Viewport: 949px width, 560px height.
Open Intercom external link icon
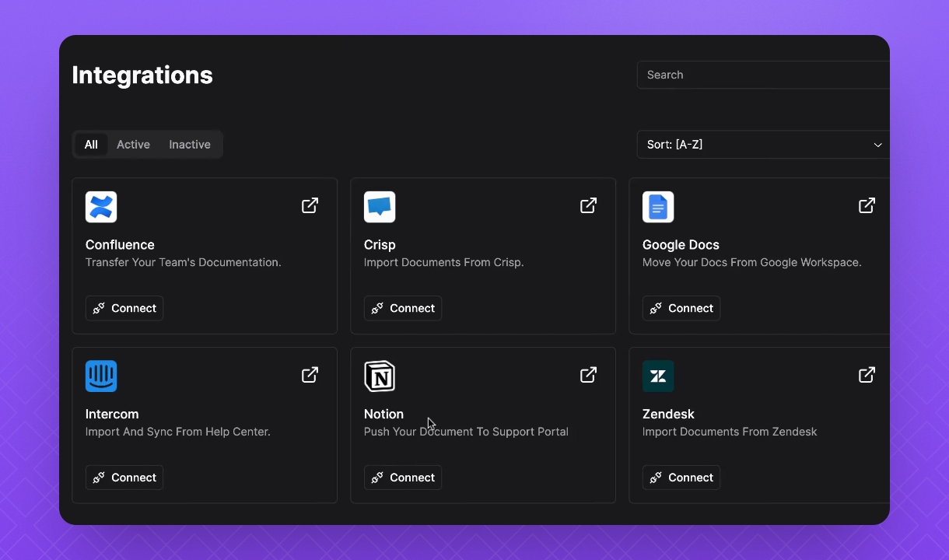click(x=310, y=375)
